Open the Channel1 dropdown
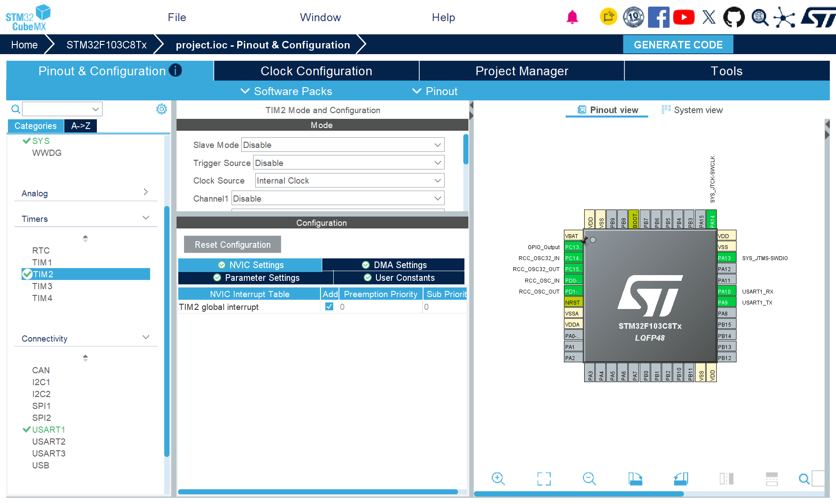This screenshot has width=836, height=504. (x=338, y=199)
